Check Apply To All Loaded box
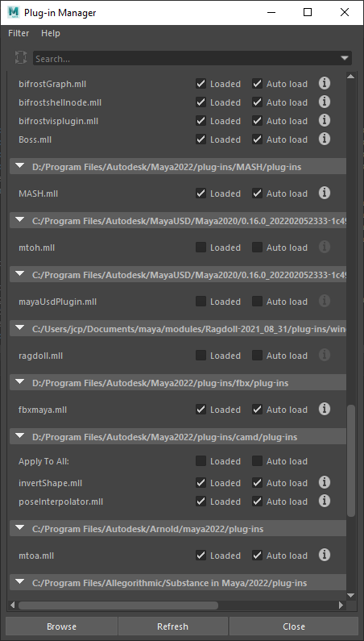Image resolution: width=364 pixels, height=641 pixels. (x=201, y=461)
